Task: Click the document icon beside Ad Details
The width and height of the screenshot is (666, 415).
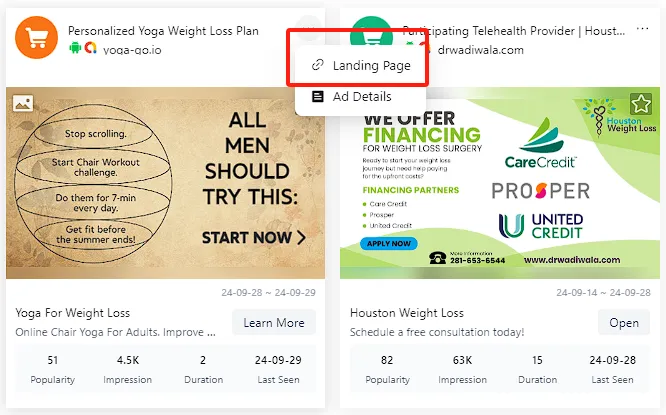Action: (318, 97)
